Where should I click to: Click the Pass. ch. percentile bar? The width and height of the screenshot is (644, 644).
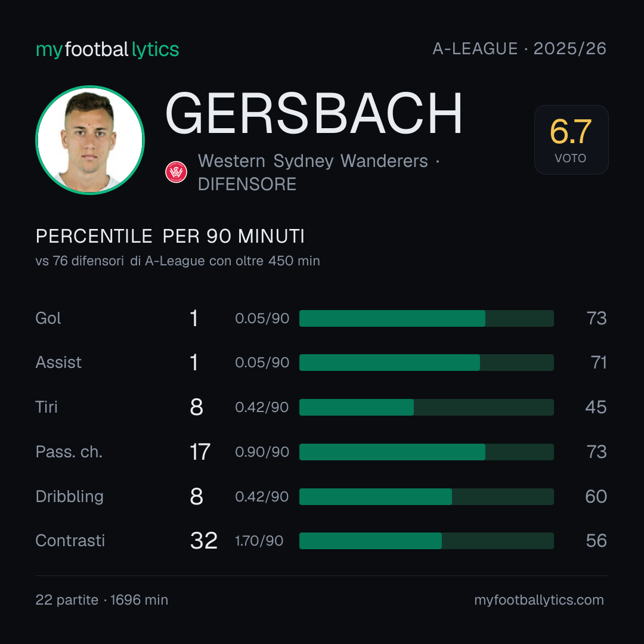[x=426, y=452]
